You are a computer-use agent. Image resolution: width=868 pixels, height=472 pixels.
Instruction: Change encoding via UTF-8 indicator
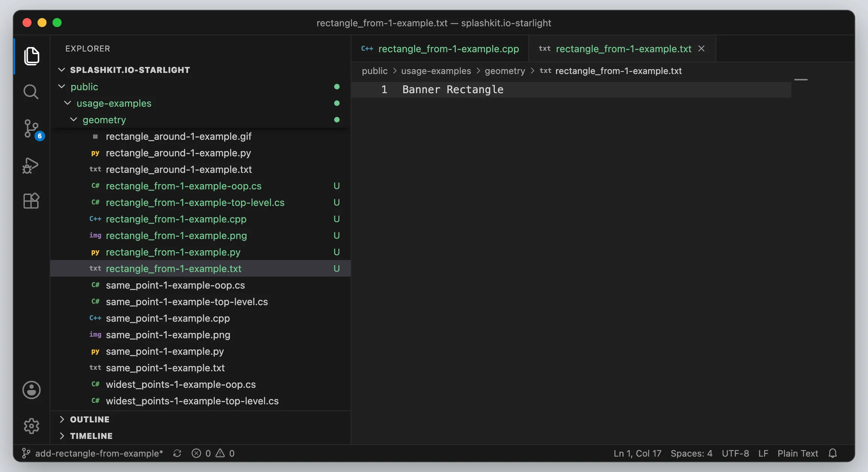click(x=735, y=453)
